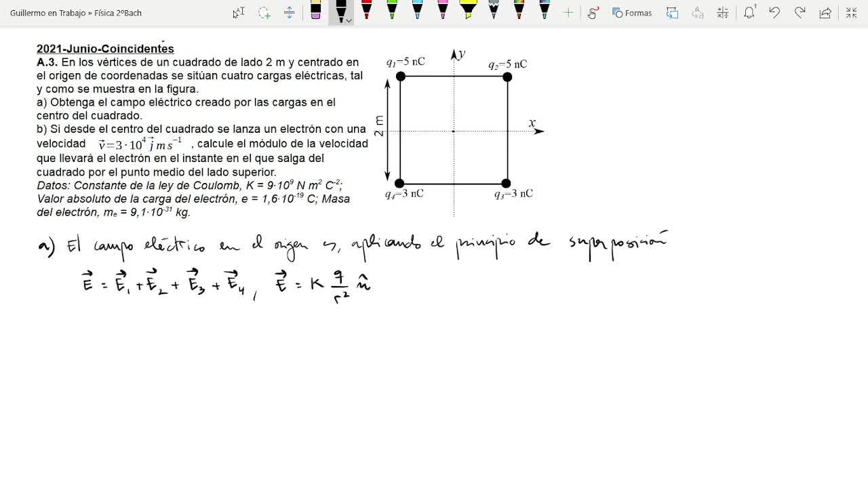Open the share menu

[x=825, y=13]
